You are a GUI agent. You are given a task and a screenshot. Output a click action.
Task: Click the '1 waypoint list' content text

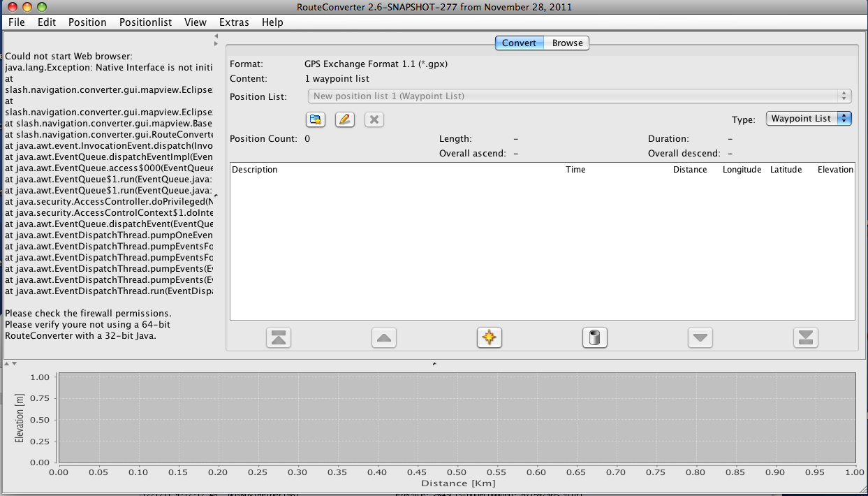(x=337, y=79)
